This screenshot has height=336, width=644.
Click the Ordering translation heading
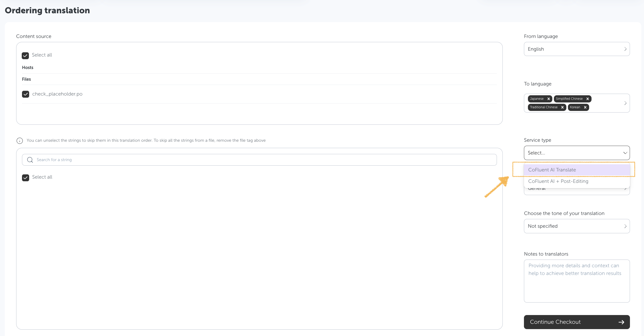[47, 10]
